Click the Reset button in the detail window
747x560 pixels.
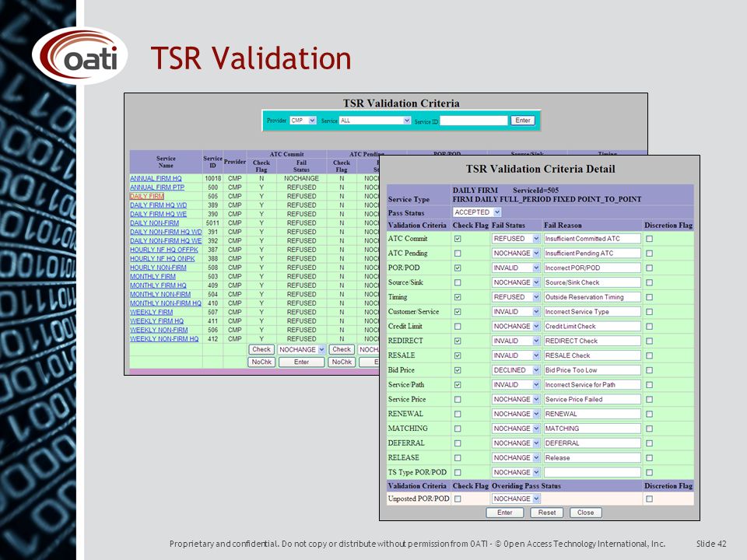pos(546,513)
